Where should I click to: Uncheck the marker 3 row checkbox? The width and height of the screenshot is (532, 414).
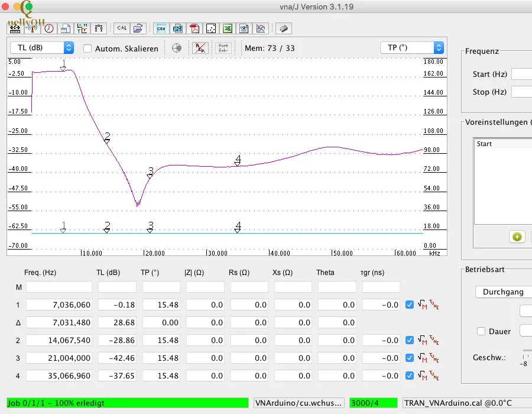click(x=410, y=358)
